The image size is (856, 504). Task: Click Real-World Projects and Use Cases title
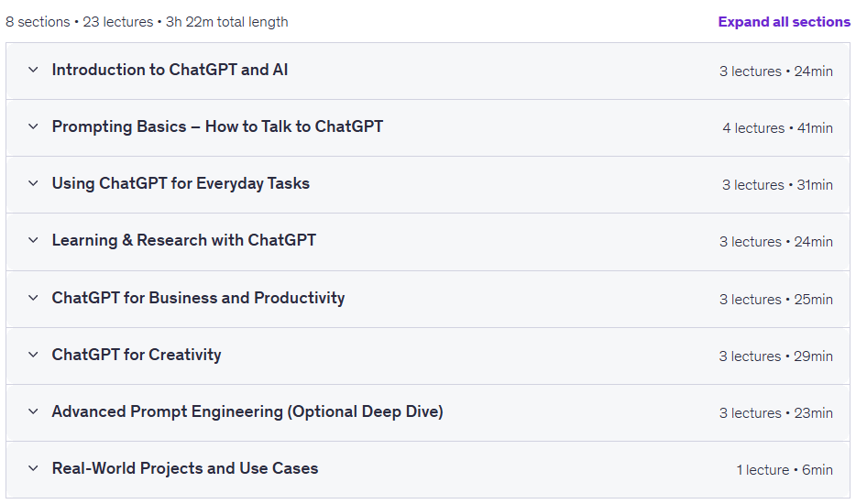185,468
